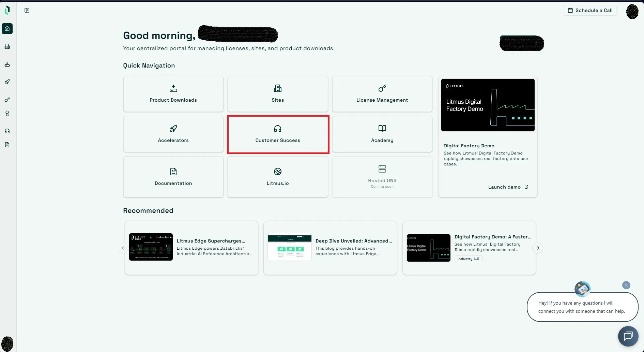Viewport: 644px width, 352px height.
Task: Click the Litmus logo at top left
Action: 7,10
